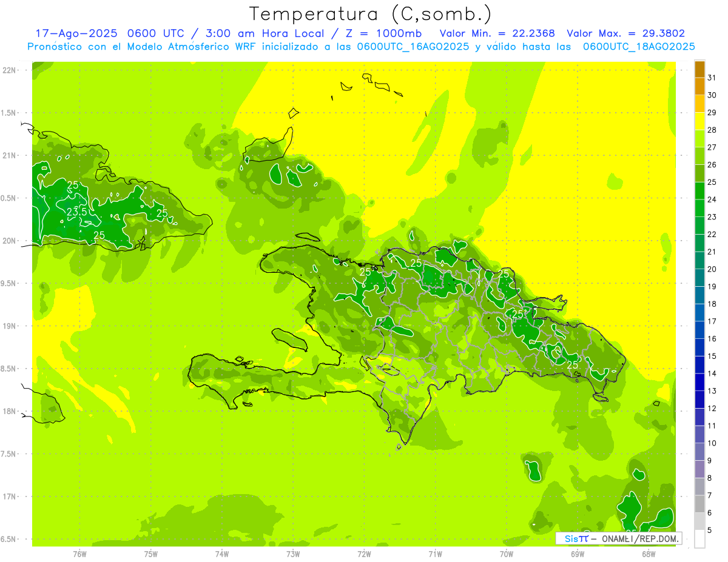Click the "23" value on the color scale
Image resolution: width=728 pixels, height=562 pixels.
(x=712, y=216)
